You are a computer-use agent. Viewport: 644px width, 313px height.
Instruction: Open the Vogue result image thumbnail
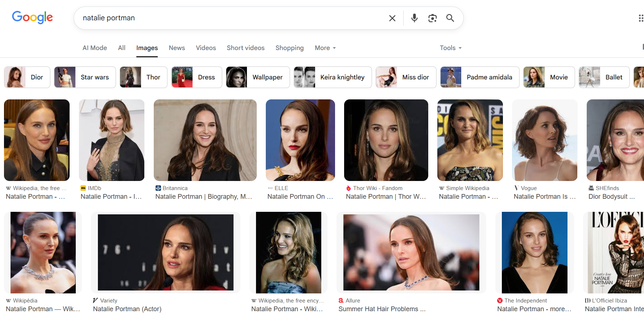click(x=545, y=140)
